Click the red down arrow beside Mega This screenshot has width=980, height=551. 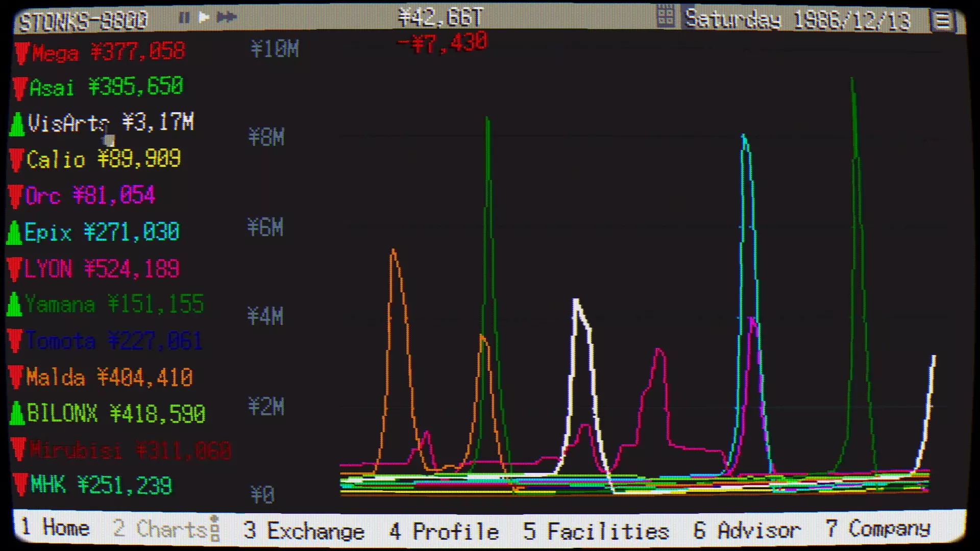click(21, 54)
